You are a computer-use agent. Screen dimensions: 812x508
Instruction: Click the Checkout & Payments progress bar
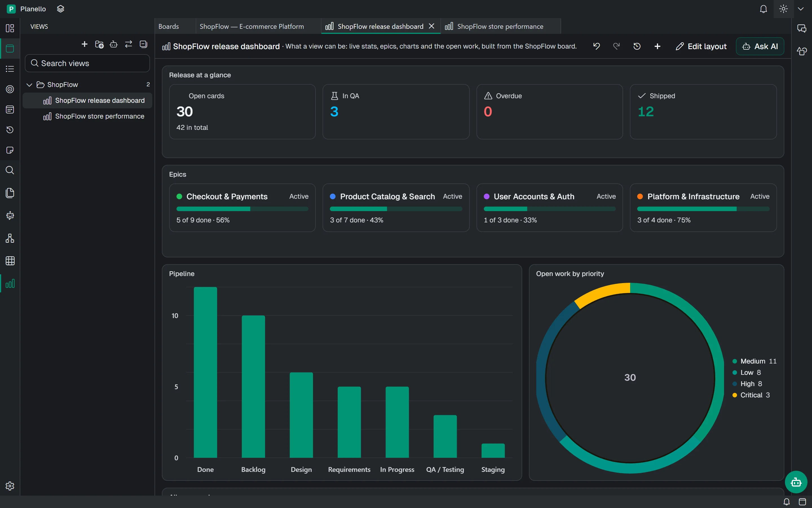point(242,209)
